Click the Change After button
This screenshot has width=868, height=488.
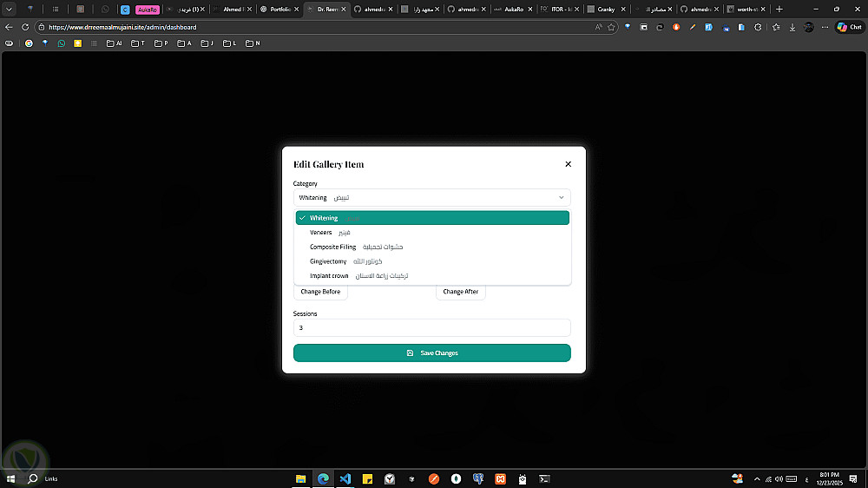pos(461,292)
